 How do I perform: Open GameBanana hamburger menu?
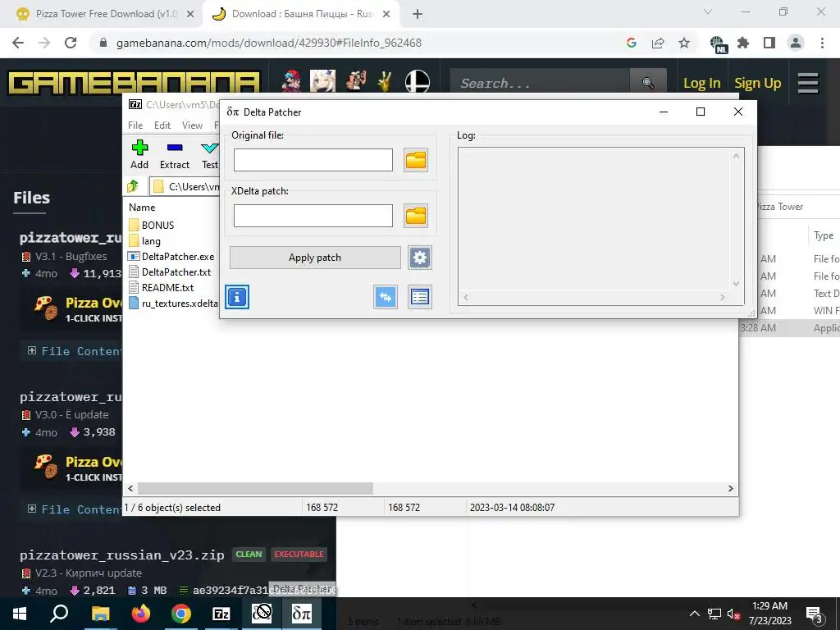(x=808, y=83)
